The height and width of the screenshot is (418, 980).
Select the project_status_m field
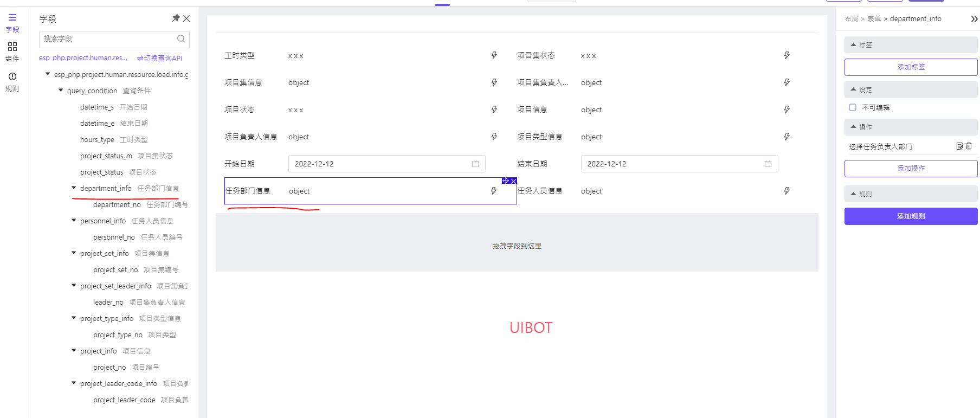(x=126, y=156)
